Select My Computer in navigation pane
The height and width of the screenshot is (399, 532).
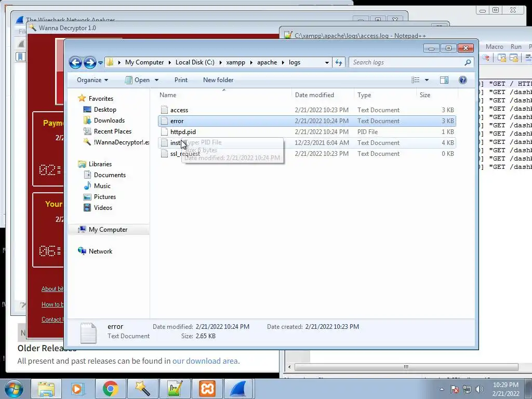[x=108, y=230]
